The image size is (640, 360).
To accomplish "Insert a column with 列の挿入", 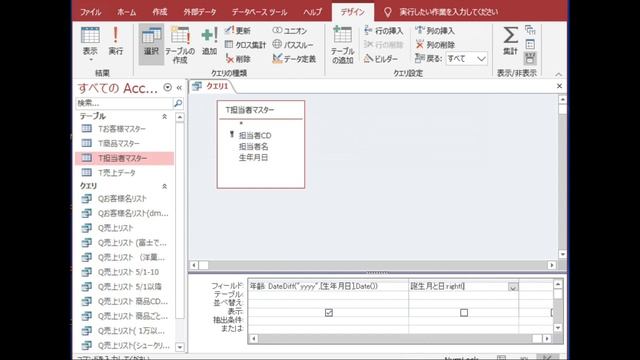I will [435, 31].
